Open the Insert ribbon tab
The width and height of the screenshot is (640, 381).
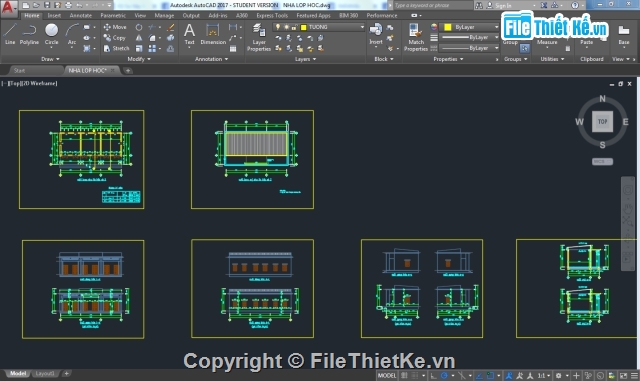point(54,15)
